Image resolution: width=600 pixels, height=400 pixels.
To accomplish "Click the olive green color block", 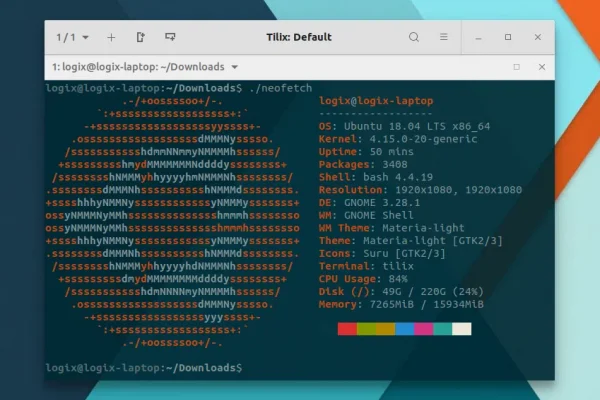I will [366, 329].
